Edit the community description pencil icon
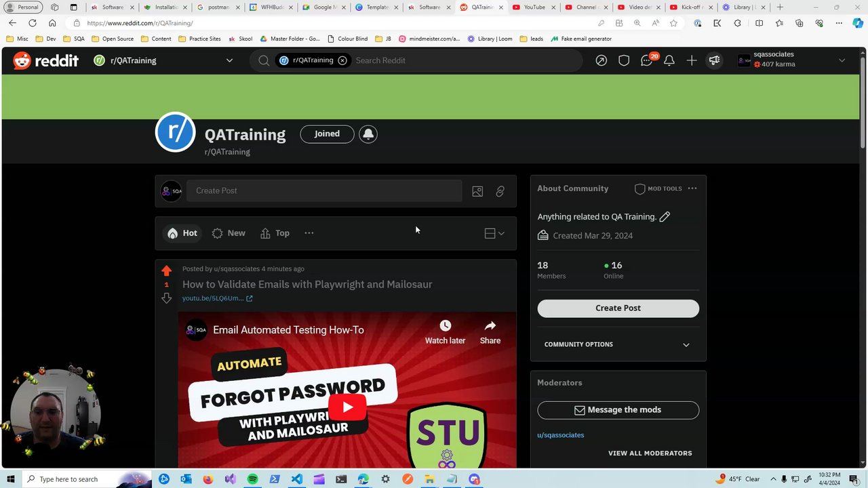This screenshot has height=488, width=868. [665, 217]
